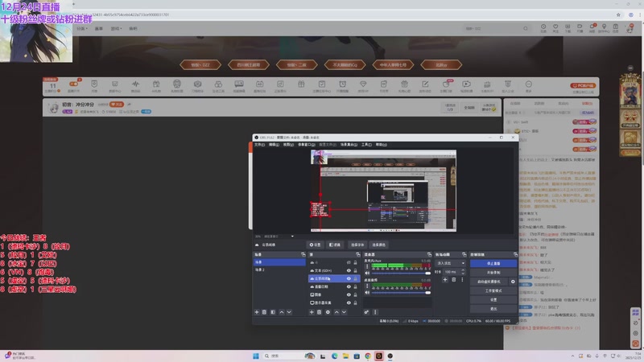Viewport: 644px width, 362px height.
Task: Open source properties gear in Sources footer
Action: (x=328, y=312)
